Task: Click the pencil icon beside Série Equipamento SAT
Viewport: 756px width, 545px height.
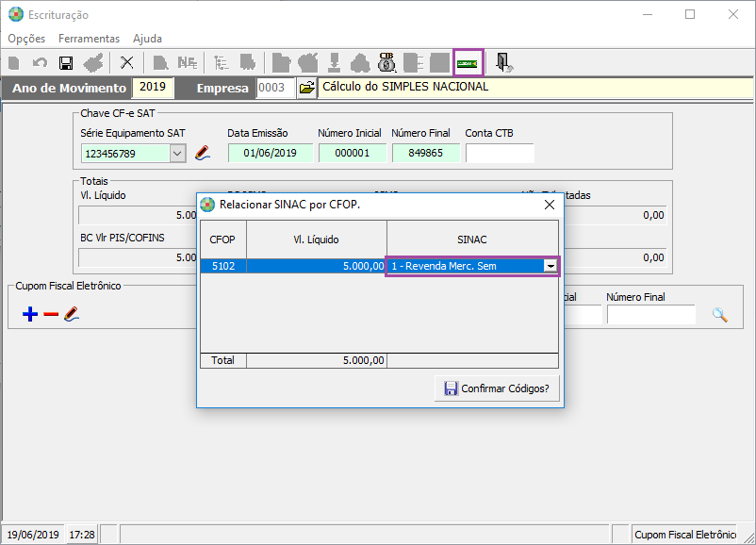Action: [x=203, y=154]
